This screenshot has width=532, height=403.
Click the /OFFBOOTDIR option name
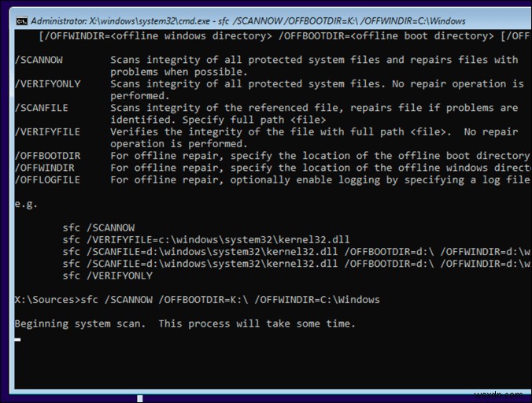pyautogui.click(x=47, y=156)
